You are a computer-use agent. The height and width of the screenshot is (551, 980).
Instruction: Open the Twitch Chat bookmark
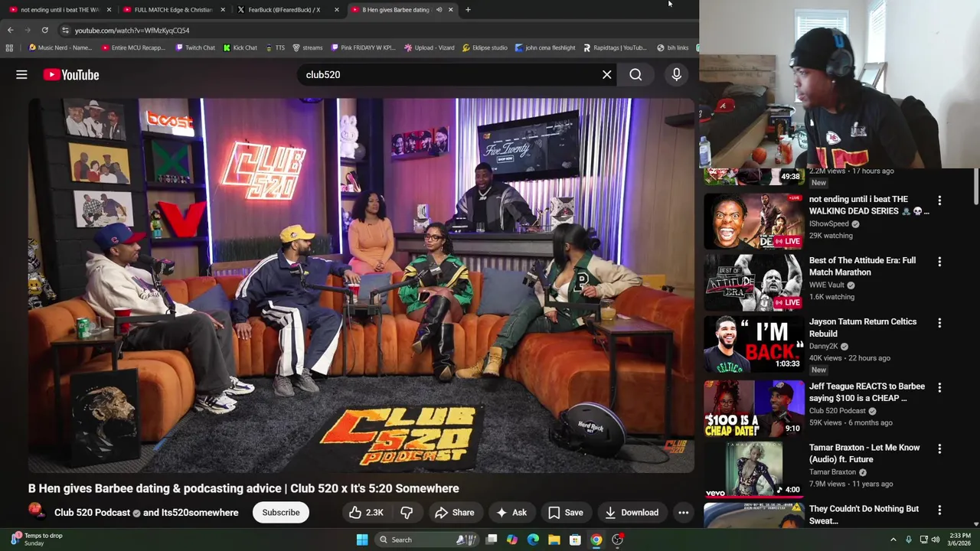195,47
